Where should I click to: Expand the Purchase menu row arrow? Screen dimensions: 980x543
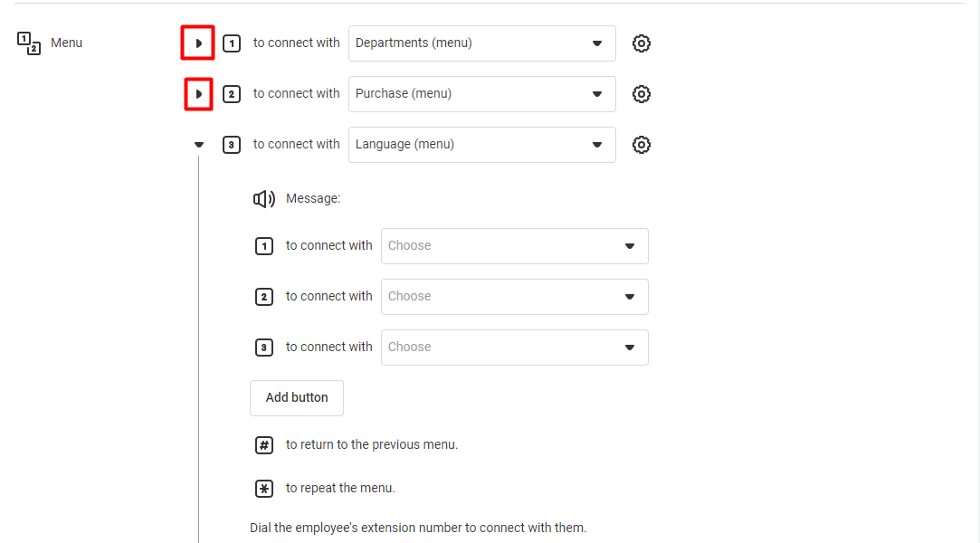tap(198, 94)
